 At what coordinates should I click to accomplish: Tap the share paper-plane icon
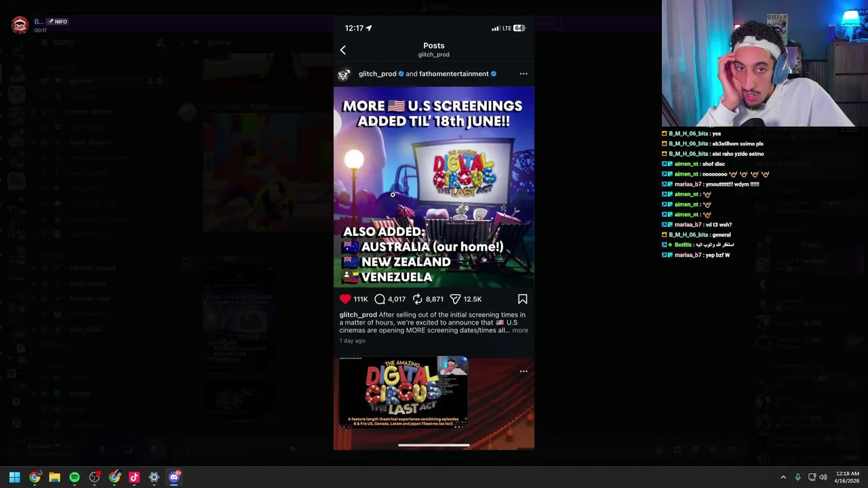click(x=456, y=299)
